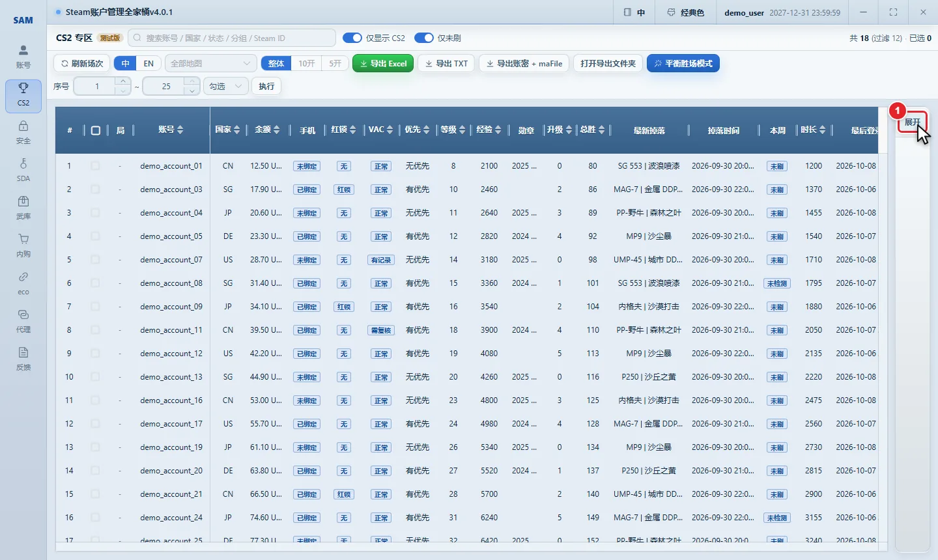Select the CS2 trophy icon in sidebar
Viewport: 938px width, 560px height.
pyautogui.click(x=23, y=95)
